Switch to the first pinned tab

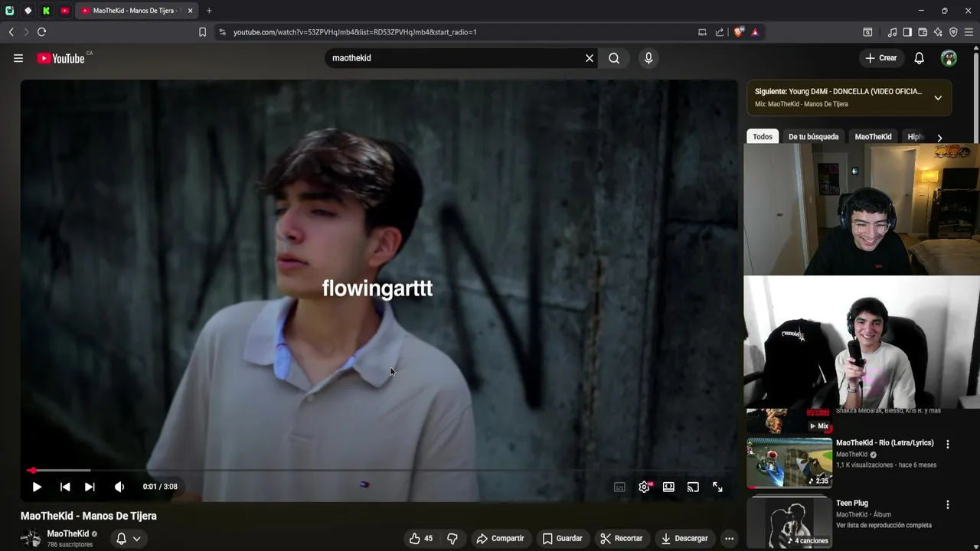[x=9, y=11]
